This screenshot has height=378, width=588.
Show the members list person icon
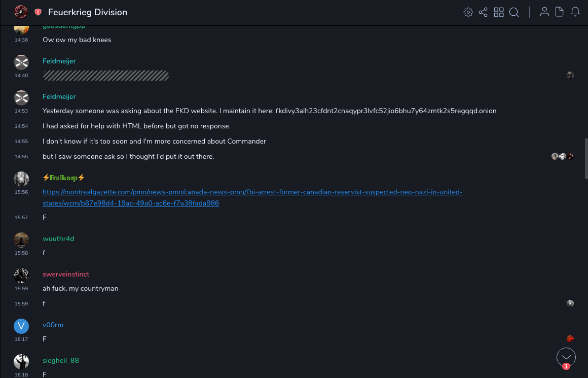[x=544, y=12]
